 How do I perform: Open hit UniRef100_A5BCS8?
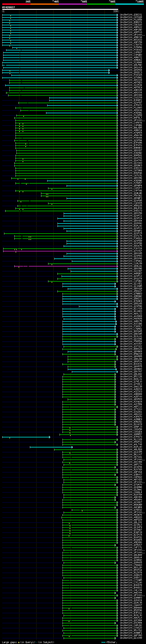131,37
